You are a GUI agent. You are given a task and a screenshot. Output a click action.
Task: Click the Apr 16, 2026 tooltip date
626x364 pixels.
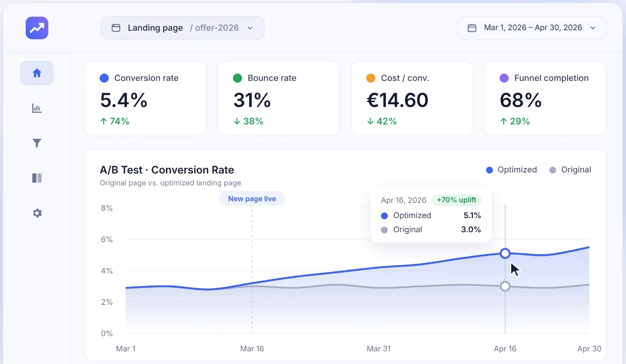tap(404, 200)
